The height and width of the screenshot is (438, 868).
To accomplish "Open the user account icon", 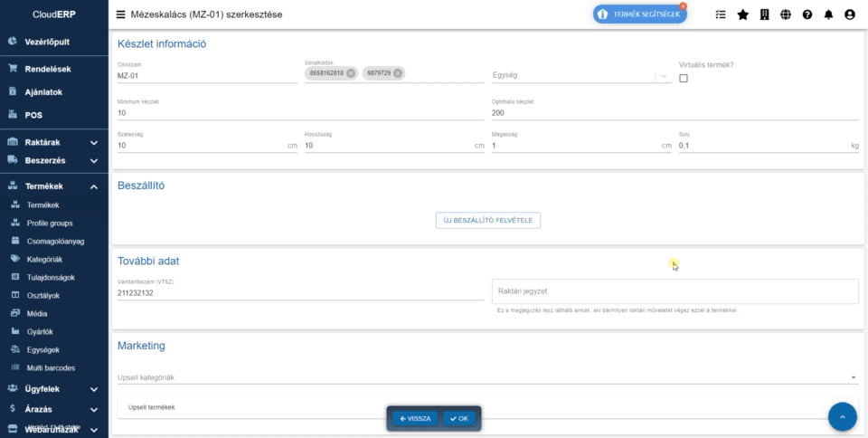I will click(850, 15).
